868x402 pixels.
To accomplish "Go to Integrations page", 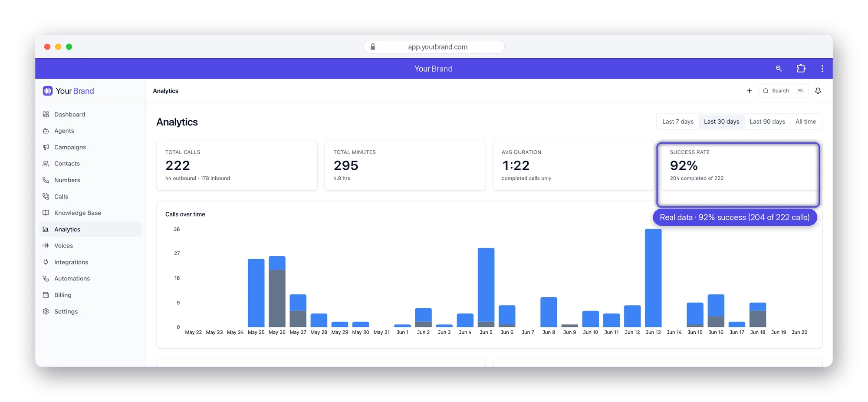I will 91,262.
